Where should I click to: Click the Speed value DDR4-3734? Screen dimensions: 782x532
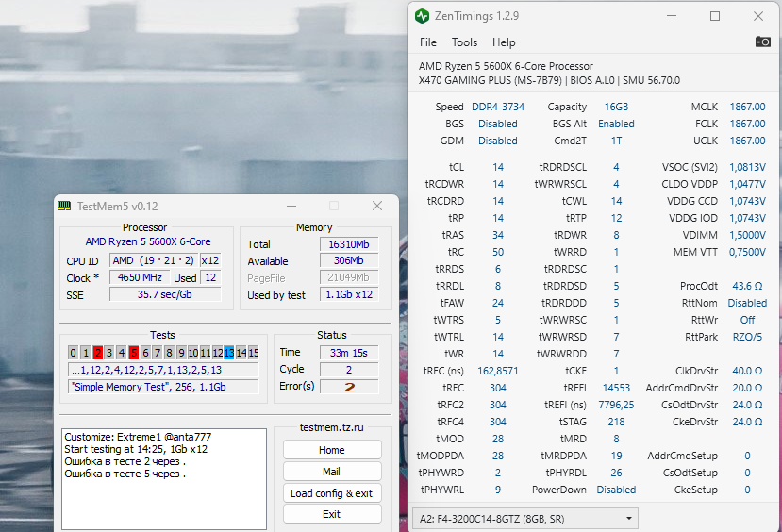click(x=498, y=107)
